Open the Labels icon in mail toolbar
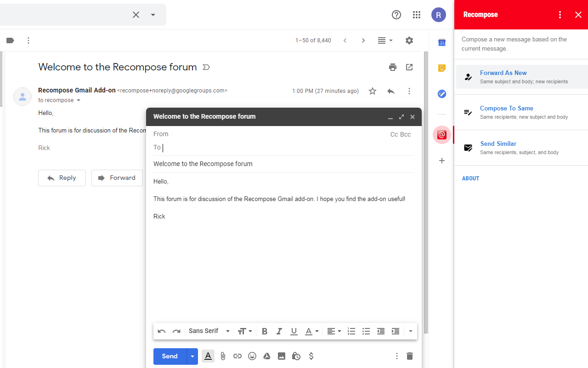 (10, 40)
